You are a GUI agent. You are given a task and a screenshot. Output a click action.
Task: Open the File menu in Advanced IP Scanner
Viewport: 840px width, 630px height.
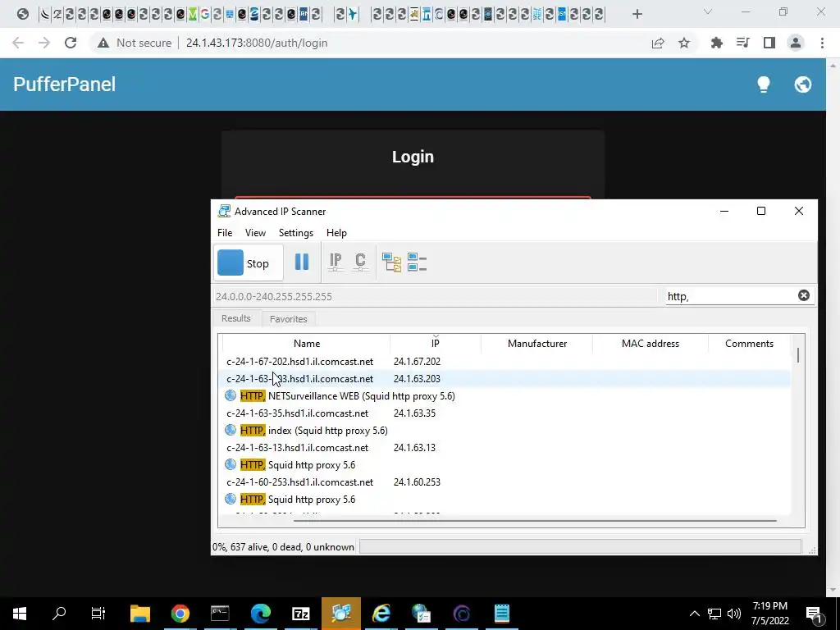(x=225, y=233)
